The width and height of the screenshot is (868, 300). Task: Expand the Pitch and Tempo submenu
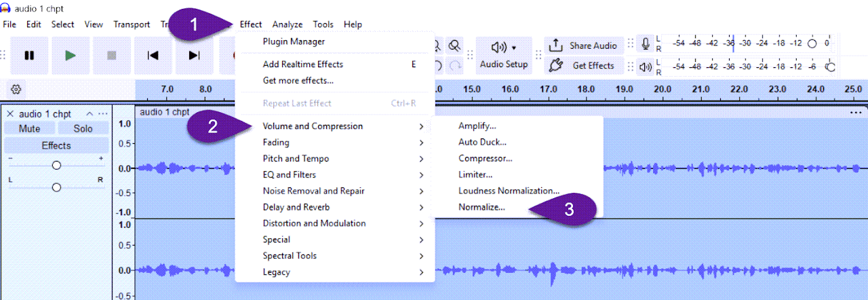point(334,159)
